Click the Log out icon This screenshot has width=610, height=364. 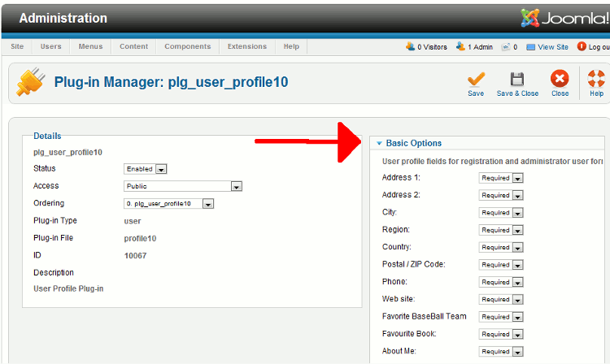click(x=582, y=47)
